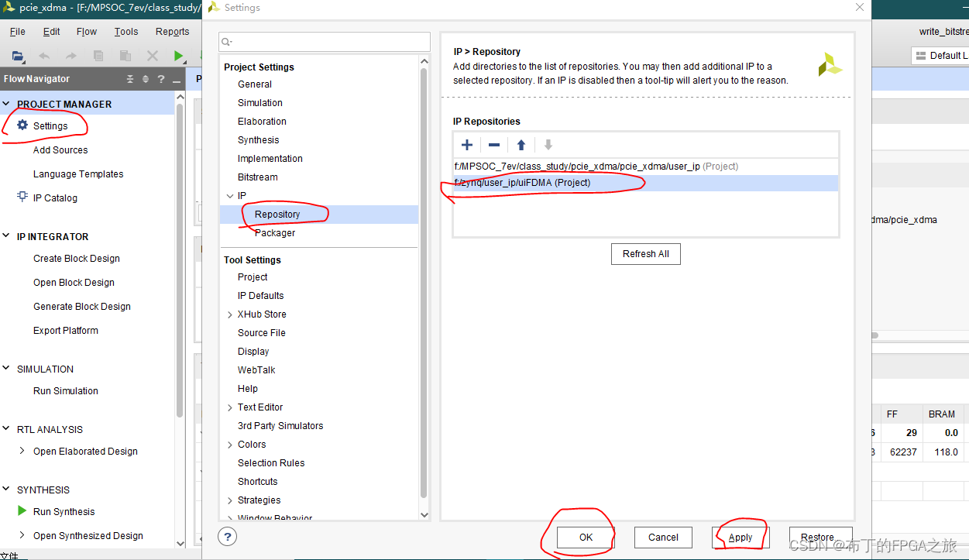Close the Settings dialog with X
This screenshot has height=560, width=969.
point(859,7)
